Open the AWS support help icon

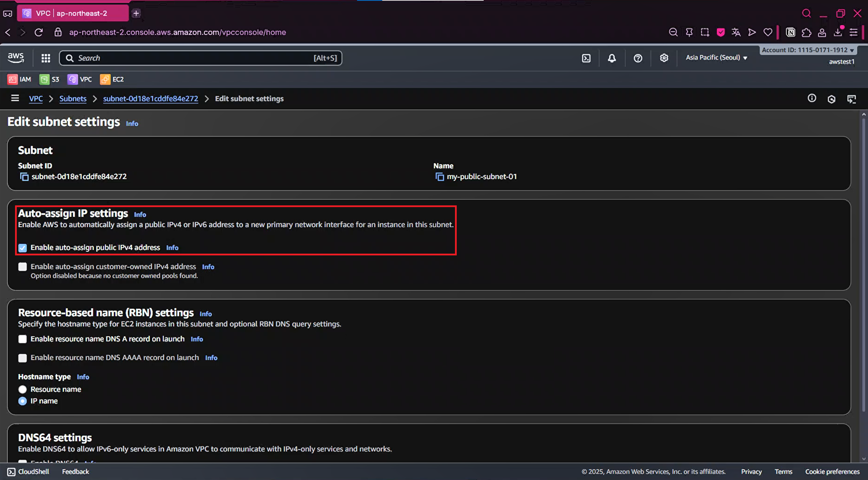[x=638, y=58]
